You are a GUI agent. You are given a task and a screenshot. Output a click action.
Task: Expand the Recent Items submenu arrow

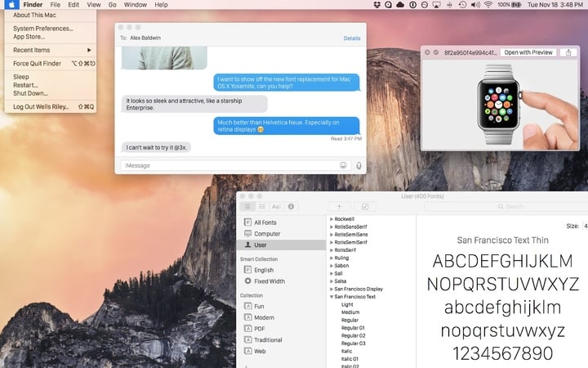pyautogui.click(x=89, y=50)
